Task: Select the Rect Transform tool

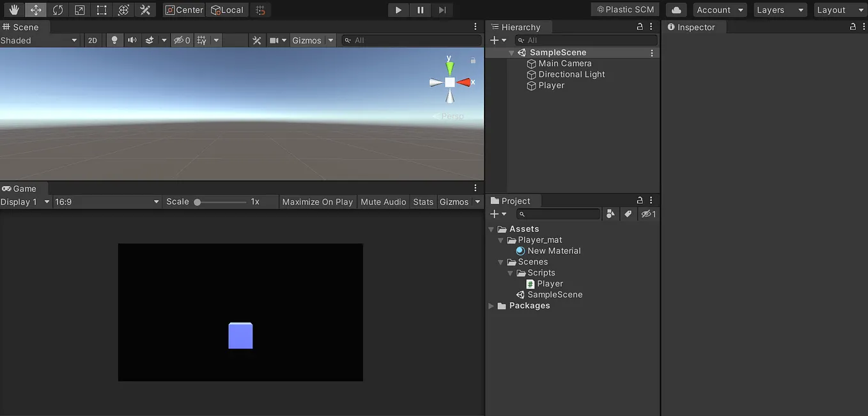Action: pyautogui.click(x=100, y=10)
